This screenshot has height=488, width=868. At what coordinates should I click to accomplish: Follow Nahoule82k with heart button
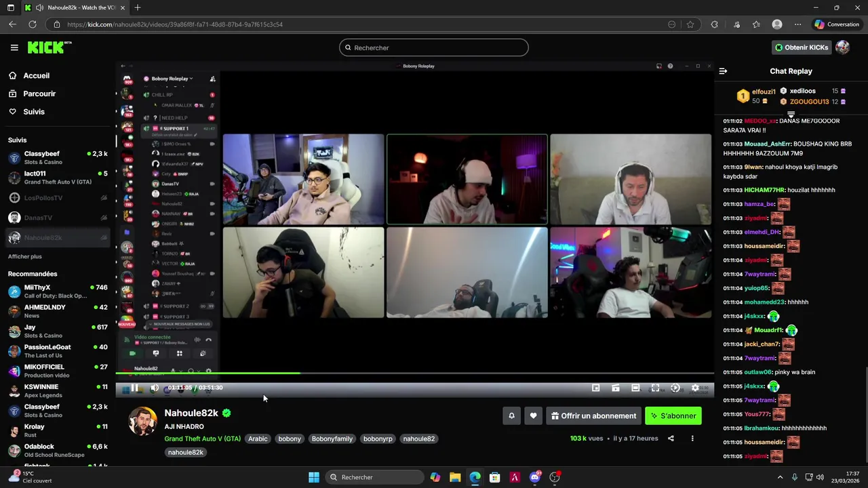(x=533, y=416)
